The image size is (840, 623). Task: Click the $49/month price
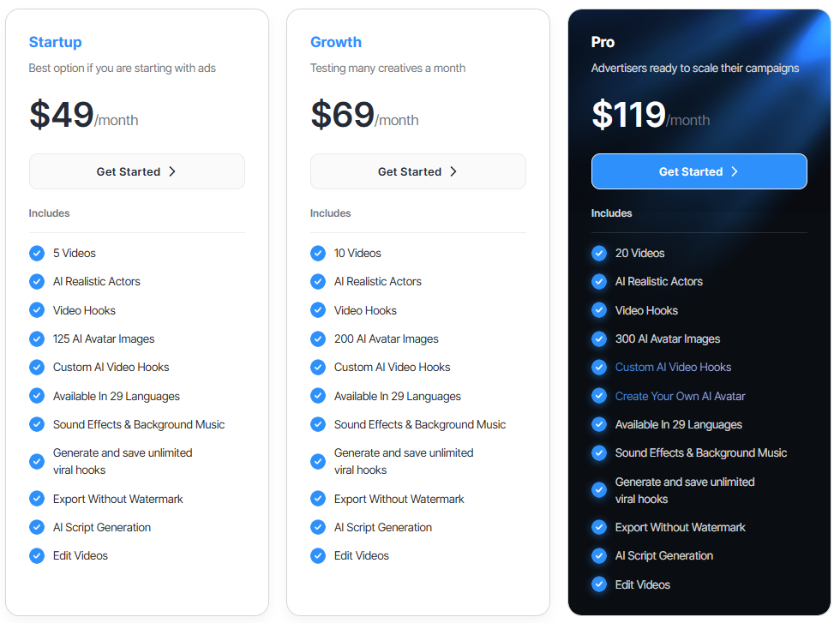click(x=84, y=115)
